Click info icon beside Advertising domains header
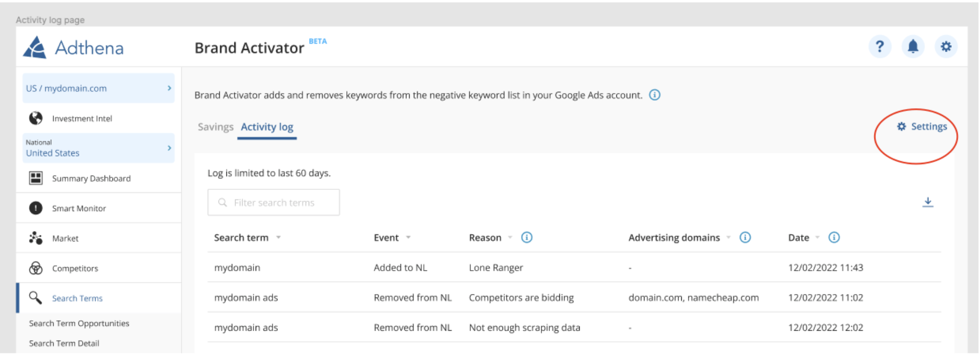 coord(745,237)
